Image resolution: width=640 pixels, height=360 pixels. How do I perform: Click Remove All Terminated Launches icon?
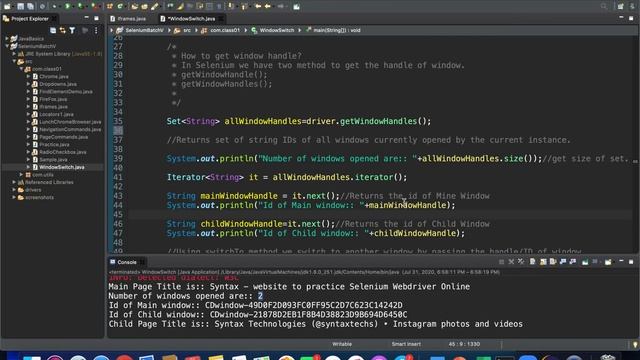(521, 262)
